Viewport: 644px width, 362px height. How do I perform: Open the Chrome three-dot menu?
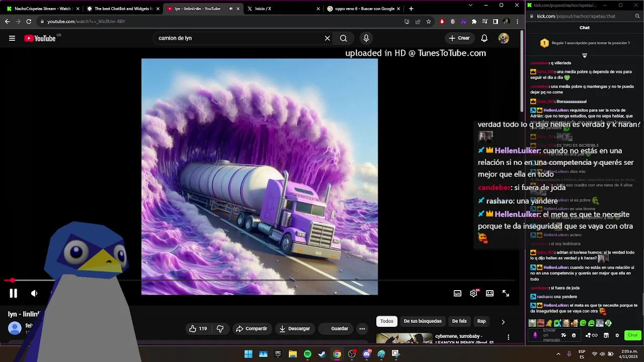coord(517,22)
